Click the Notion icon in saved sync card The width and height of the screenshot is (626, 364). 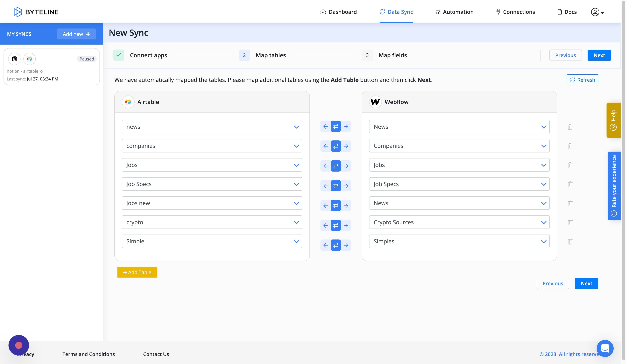pyautogui.click(x=14, y=59)
